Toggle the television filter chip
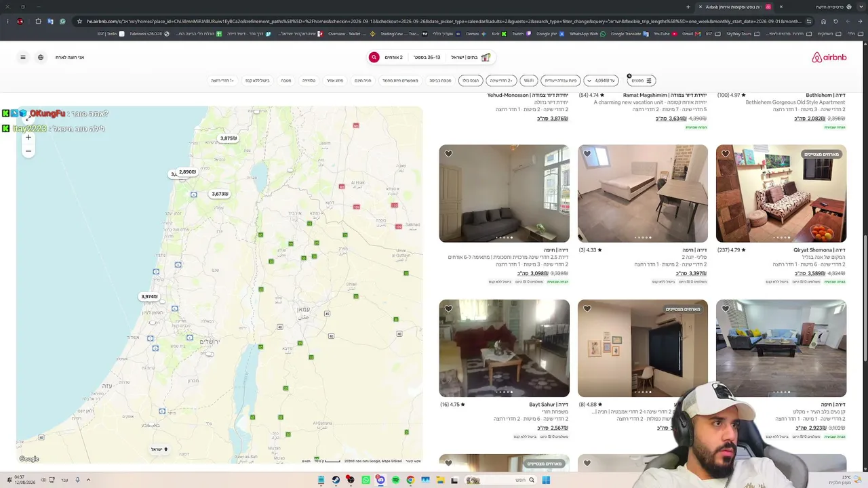The height and width of the screenshot is (488, 868). click(309, 81)
